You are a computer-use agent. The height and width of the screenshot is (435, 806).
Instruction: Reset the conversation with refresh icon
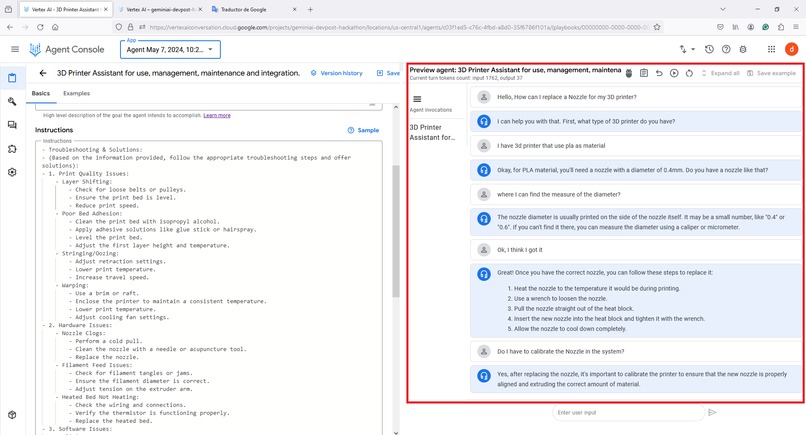click(x=689, y=74)
